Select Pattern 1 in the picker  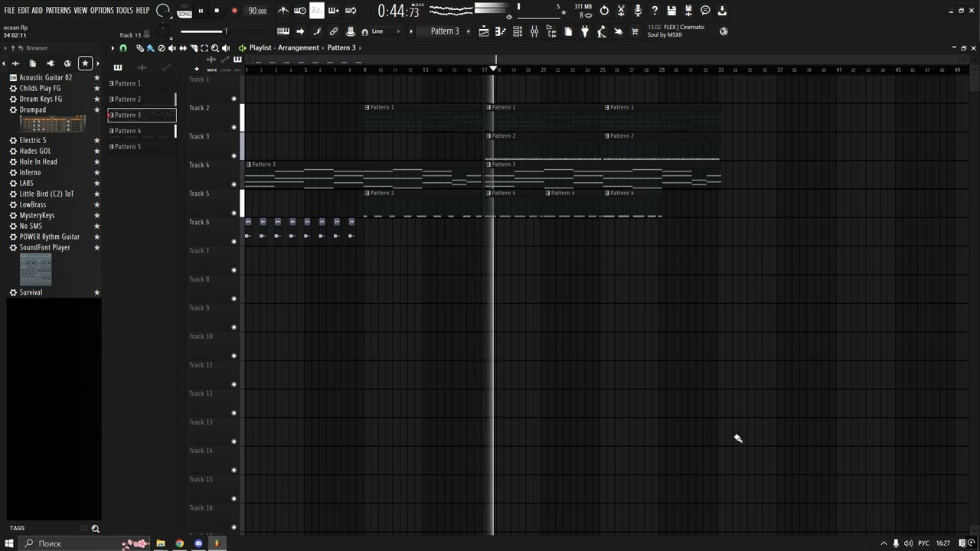click(142, 83)
